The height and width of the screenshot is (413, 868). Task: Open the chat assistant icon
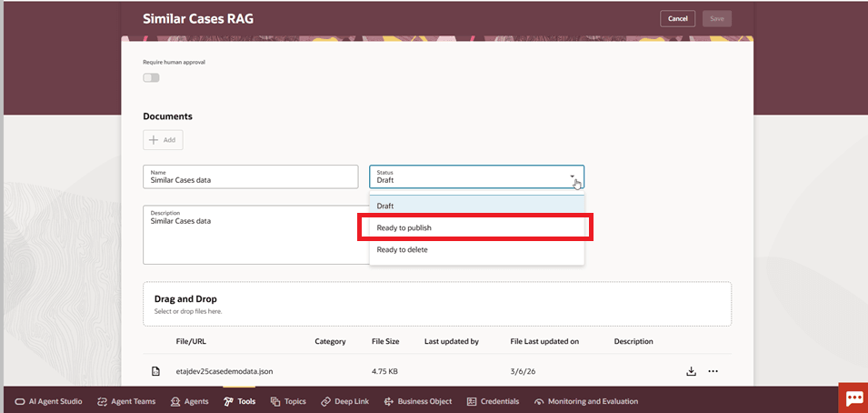pos(853,398)
